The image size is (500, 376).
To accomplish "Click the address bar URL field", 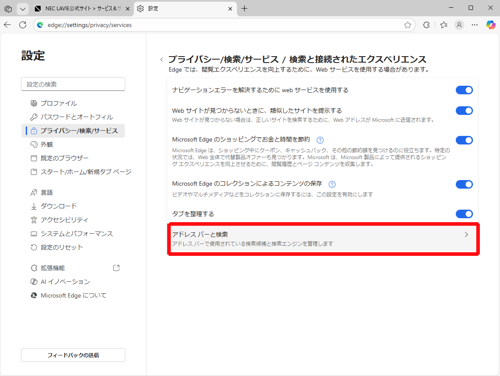I will click(x=223, y=25).
